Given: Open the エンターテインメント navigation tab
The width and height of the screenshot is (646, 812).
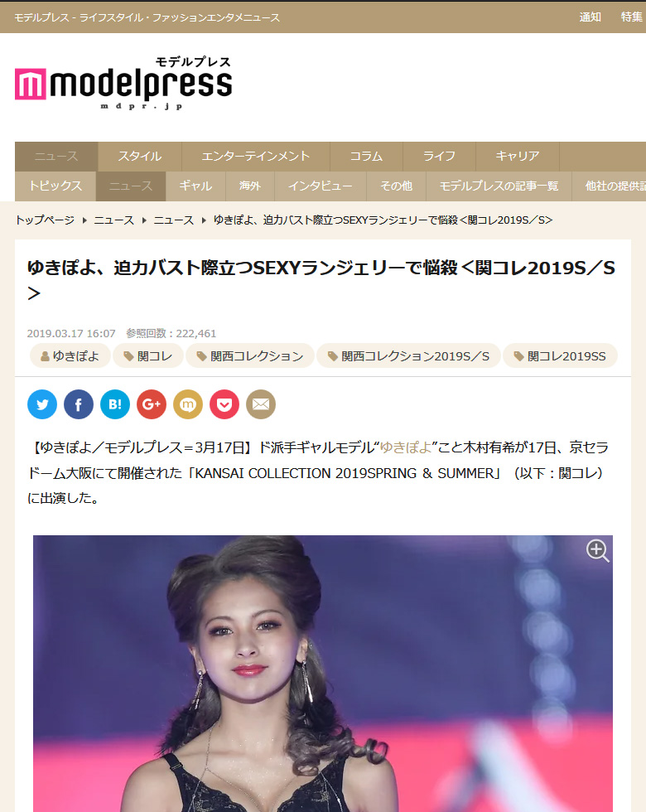Looking at the screenshot, I should tap(255, 156).
